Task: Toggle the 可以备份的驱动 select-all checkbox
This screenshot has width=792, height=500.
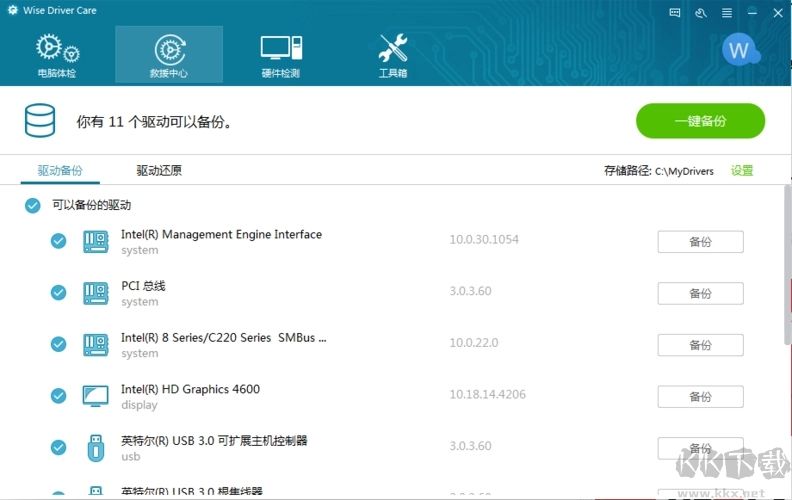Action: tap(33, 205)
